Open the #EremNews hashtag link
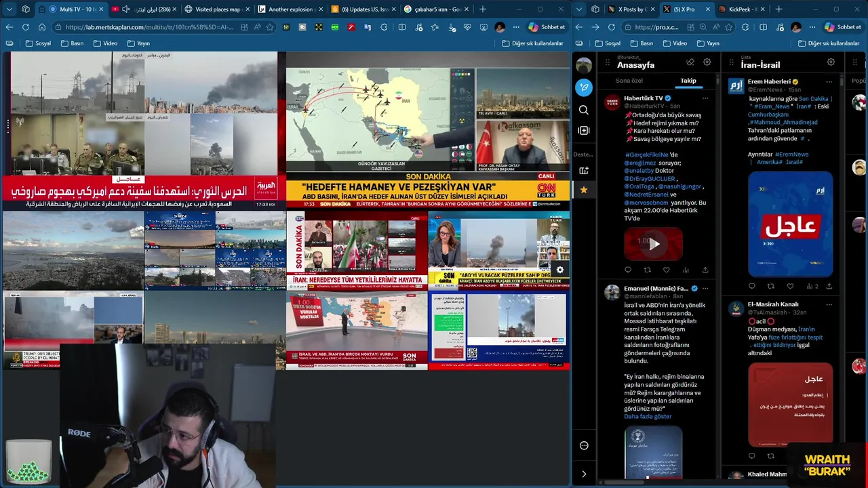868x488 pixels. pos(791,155)
